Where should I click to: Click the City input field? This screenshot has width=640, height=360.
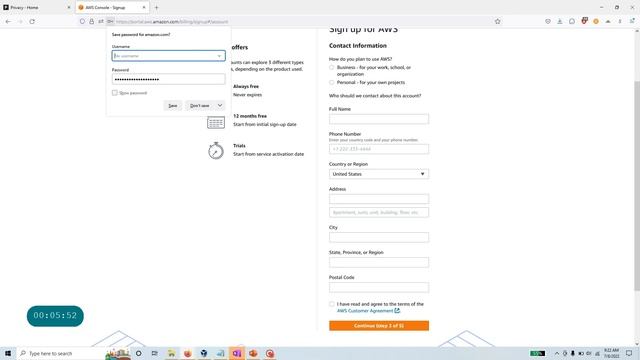(379, 237)
